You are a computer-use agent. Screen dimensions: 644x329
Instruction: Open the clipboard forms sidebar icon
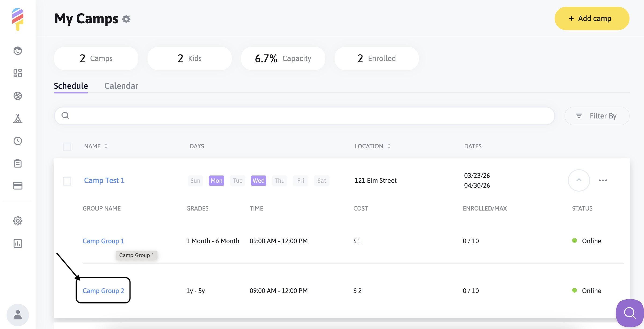pyautogui.click(x=18, y=163)
